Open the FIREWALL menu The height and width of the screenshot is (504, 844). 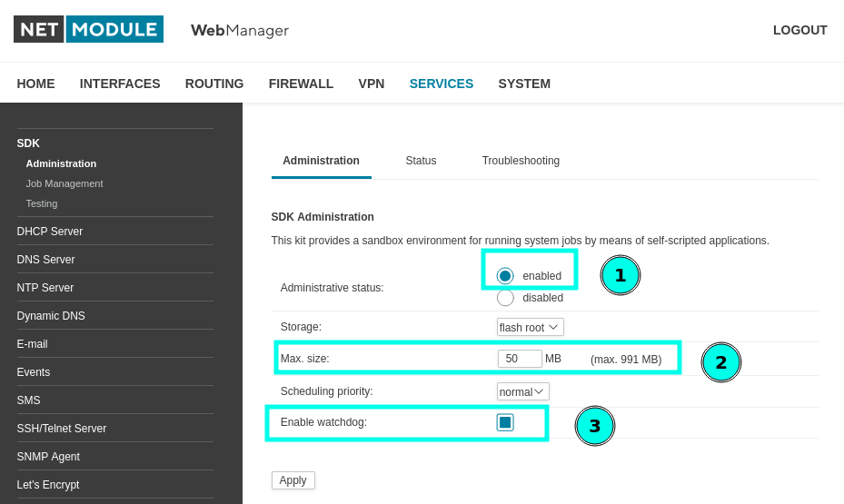tap(301, 84)
